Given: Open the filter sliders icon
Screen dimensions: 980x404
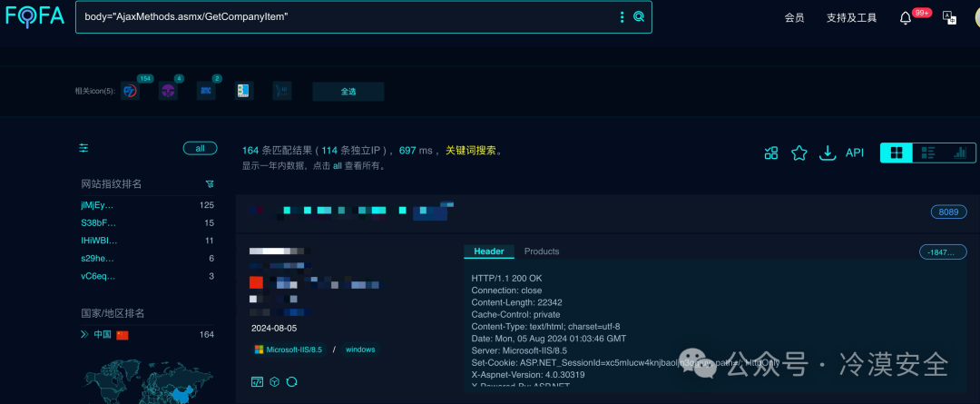Looking at the screenshot, I should click(83, 148).
